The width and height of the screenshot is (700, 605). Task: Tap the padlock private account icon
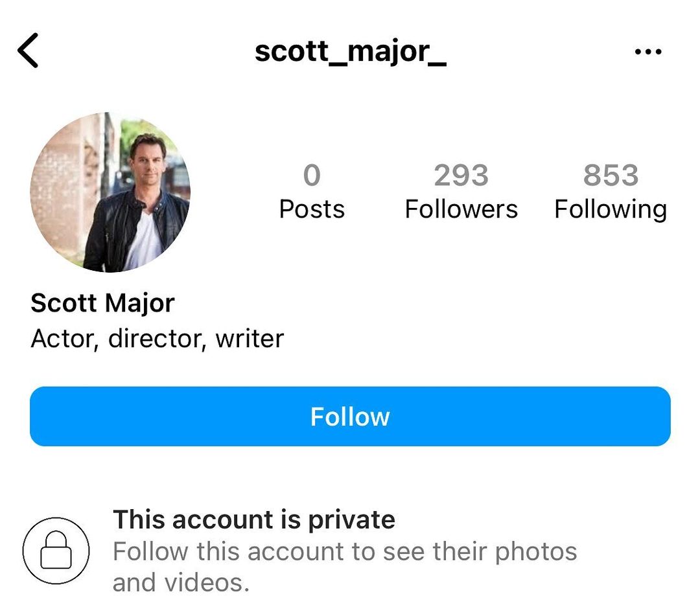click(x=56, y=551)
